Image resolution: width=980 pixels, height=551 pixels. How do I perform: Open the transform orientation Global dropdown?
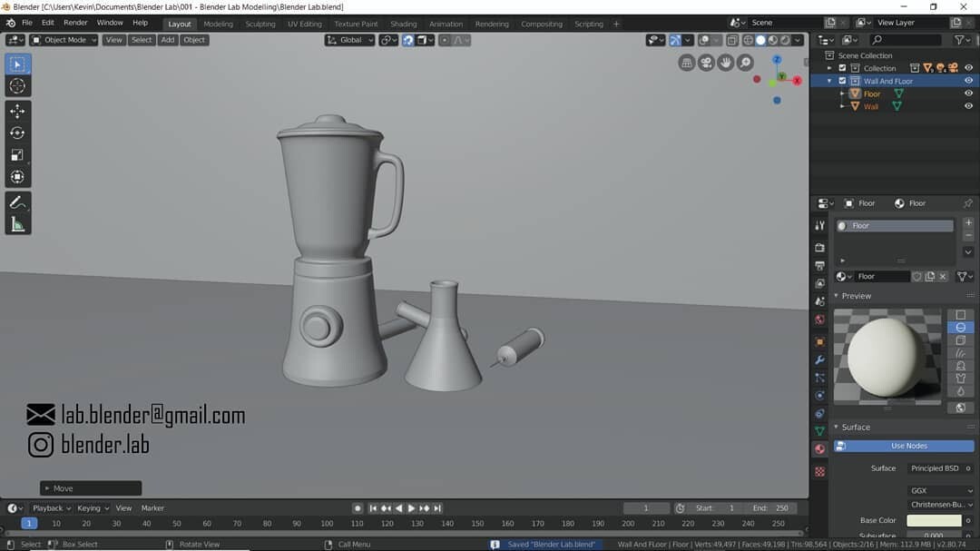[x=349, y=40]
